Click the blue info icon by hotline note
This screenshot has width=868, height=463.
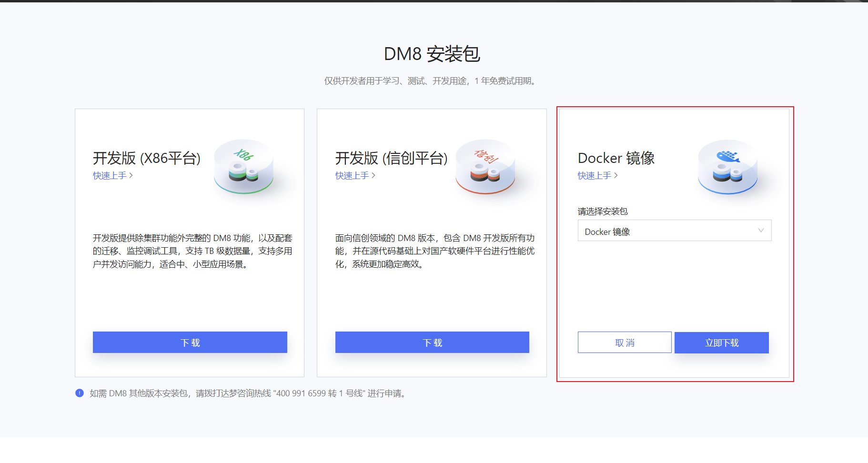(80, 393)
